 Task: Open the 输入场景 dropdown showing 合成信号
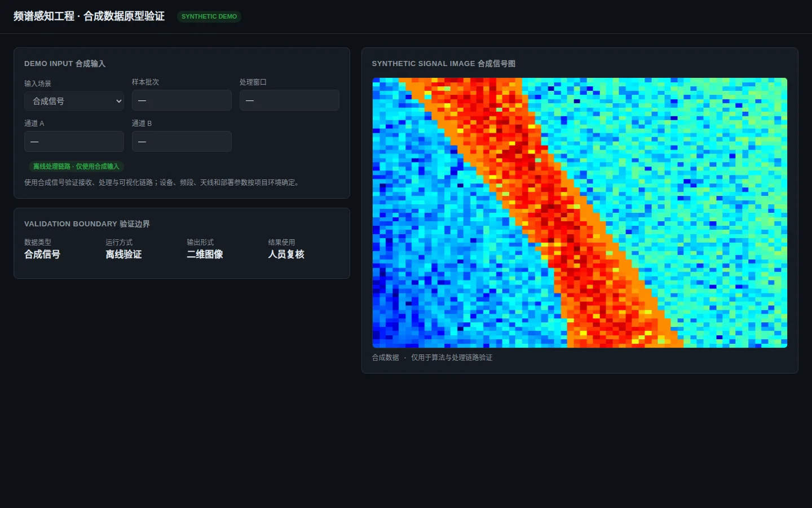coord(74,101)
